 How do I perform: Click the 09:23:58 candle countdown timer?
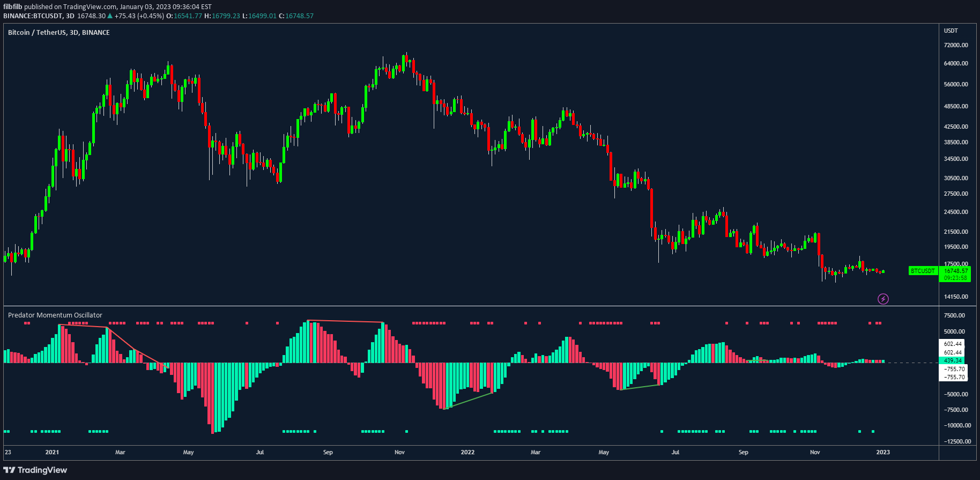pos(956,278)
